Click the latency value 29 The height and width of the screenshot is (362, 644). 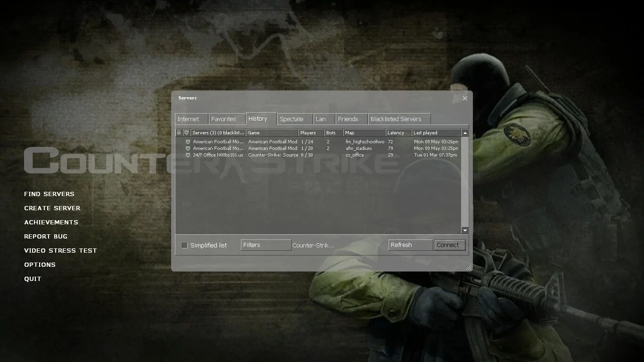click(390, 155)
